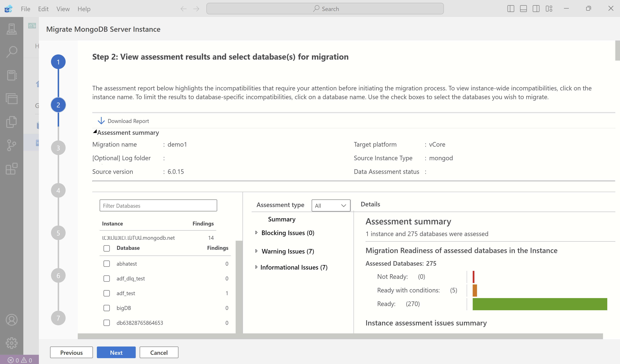Check the adf_dlq_test database checkbox
620x364 pixels.
(107, 278)
